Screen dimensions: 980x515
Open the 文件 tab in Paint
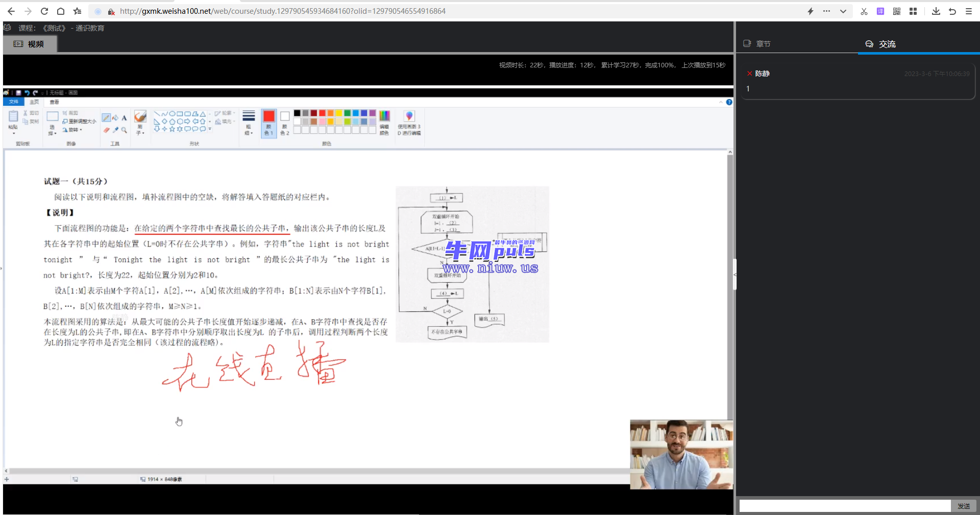click(x=14, y=102)
